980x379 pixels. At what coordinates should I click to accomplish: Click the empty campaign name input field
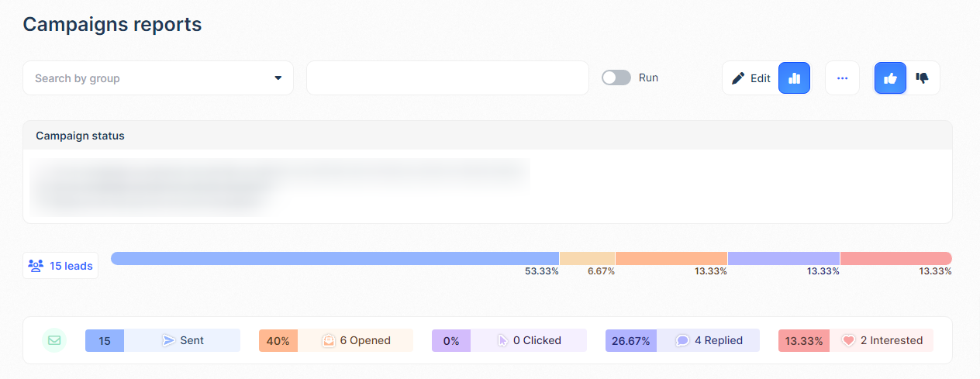447,78
